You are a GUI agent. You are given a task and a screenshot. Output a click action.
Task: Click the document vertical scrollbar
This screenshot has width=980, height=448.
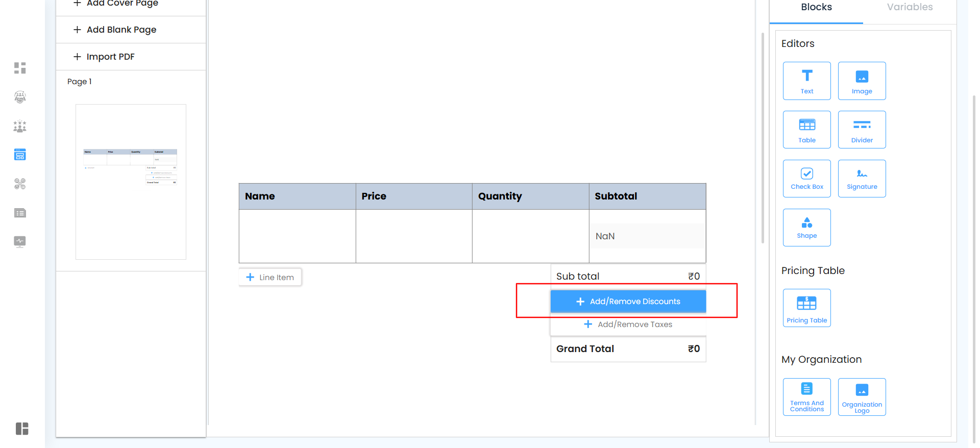click(763, 138)
